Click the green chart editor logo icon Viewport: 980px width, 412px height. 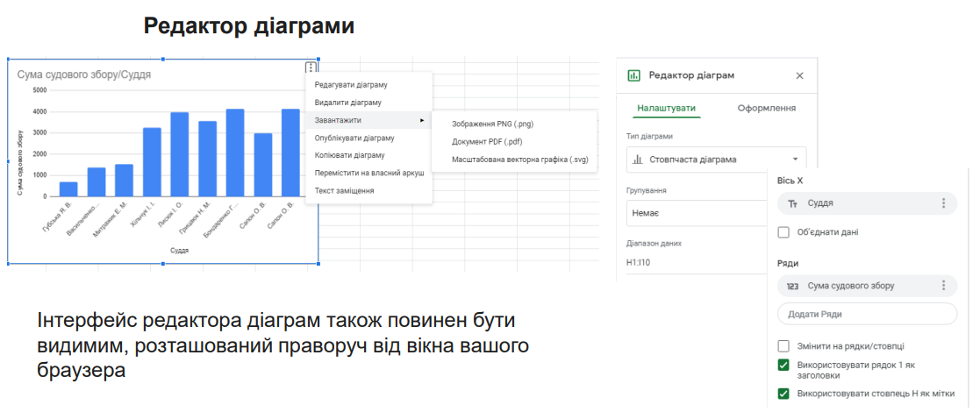click(x=634, y=75)
